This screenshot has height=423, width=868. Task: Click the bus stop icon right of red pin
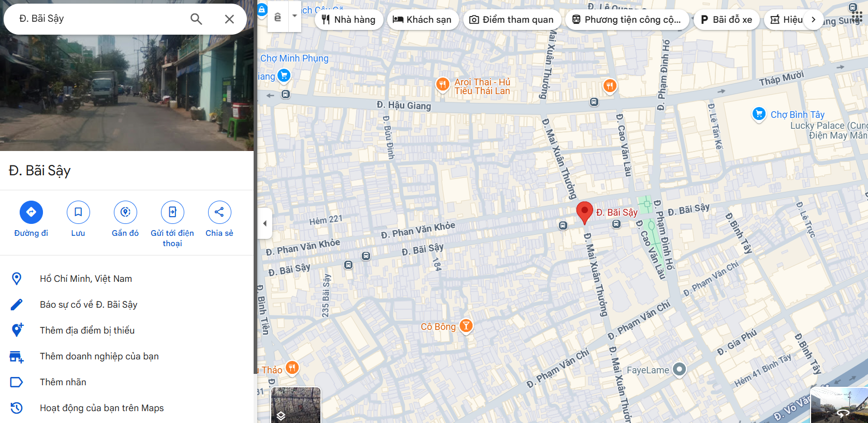[x=616, y=224]
